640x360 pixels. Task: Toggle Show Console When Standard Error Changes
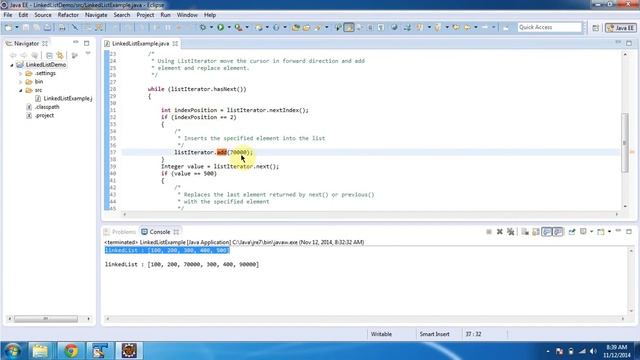tap(558, 232)
